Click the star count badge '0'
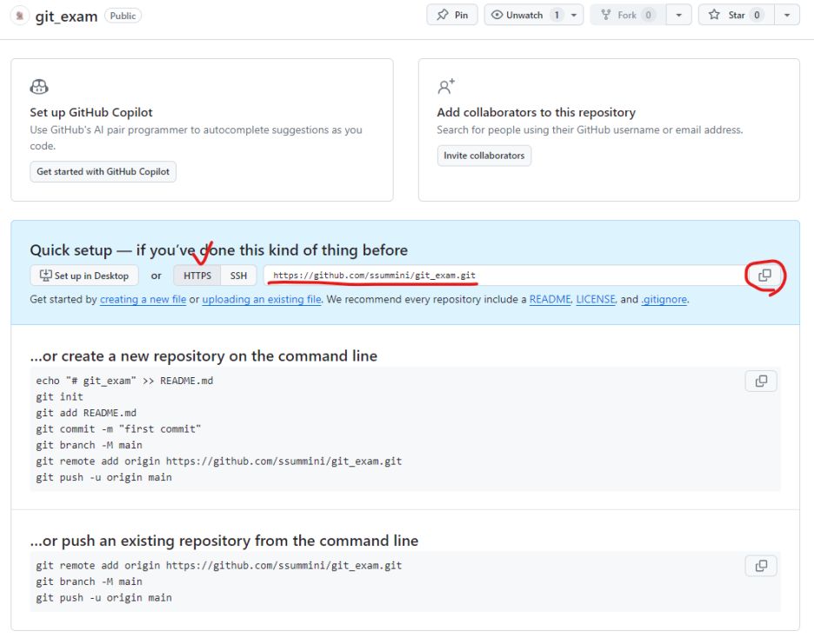The image size is (814, 644). coord(757,15)
